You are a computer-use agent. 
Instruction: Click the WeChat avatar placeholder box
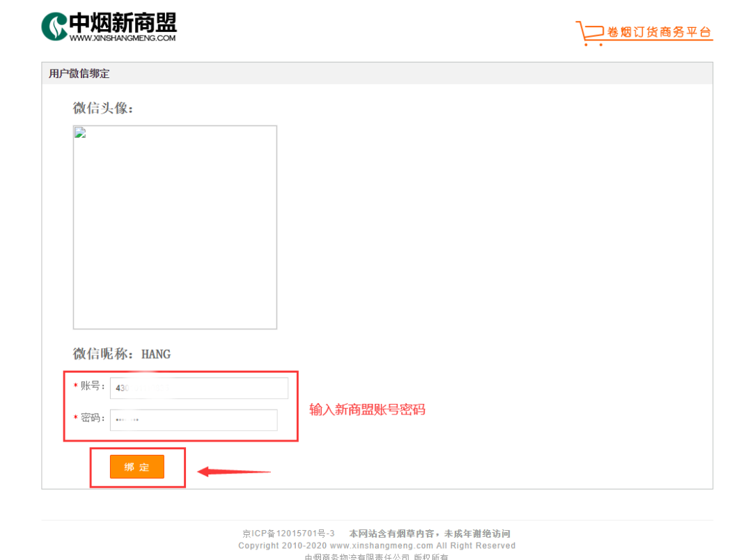point(175,228)
